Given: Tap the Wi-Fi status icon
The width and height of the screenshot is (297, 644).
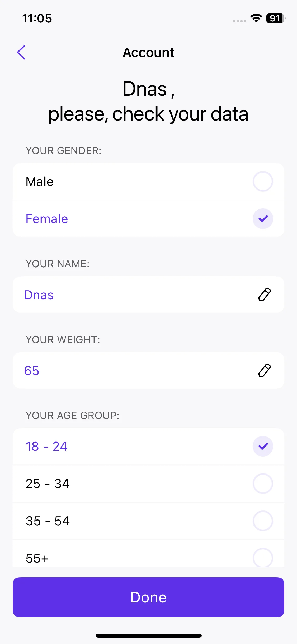Looking at the screenshot, I should (x=256, y=18).
